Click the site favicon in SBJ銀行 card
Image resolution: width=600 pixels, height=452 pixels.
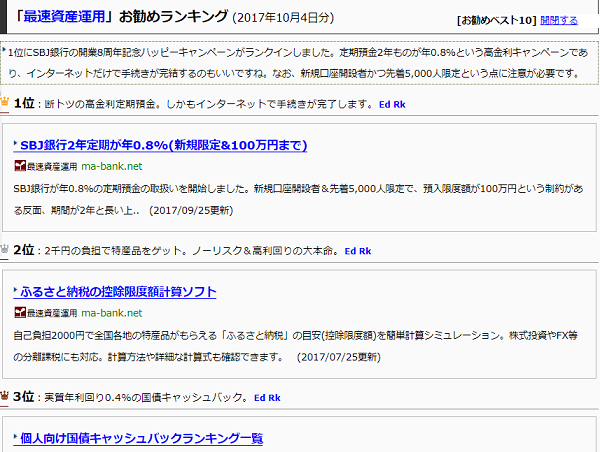(x=20, y=166)
